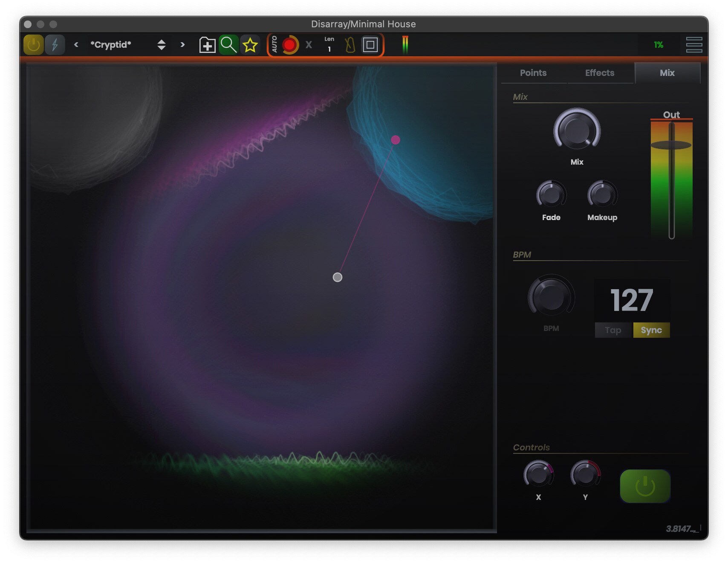Open the preset selector with the up-down arrows
This screenshot has height=563, width=728.
[x=162, y=44]
